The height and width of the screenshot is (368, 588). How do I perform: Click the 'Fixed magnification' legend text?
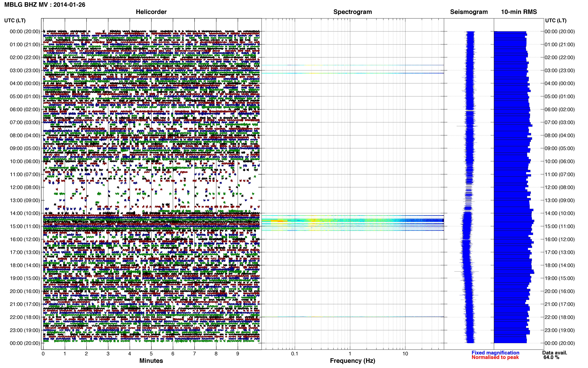tap(495, 353)
